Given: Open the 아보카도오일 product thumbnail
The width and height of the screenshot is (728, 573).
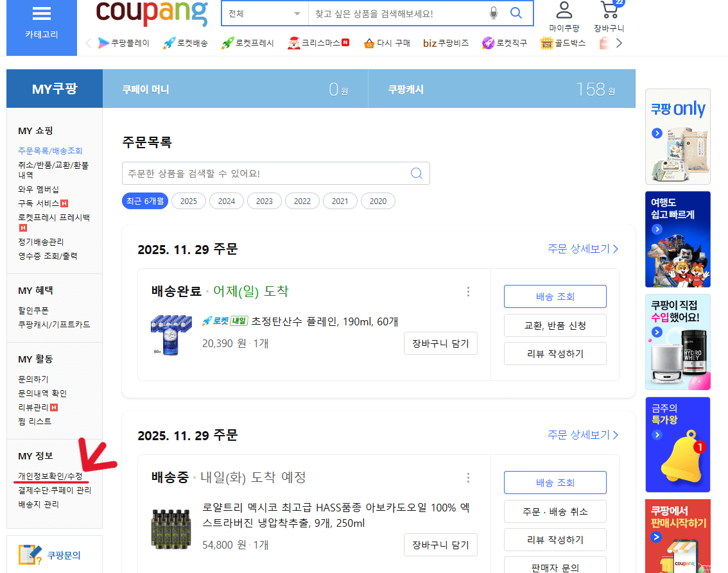Looking at the screenshot, I should [x=171, y=529].
